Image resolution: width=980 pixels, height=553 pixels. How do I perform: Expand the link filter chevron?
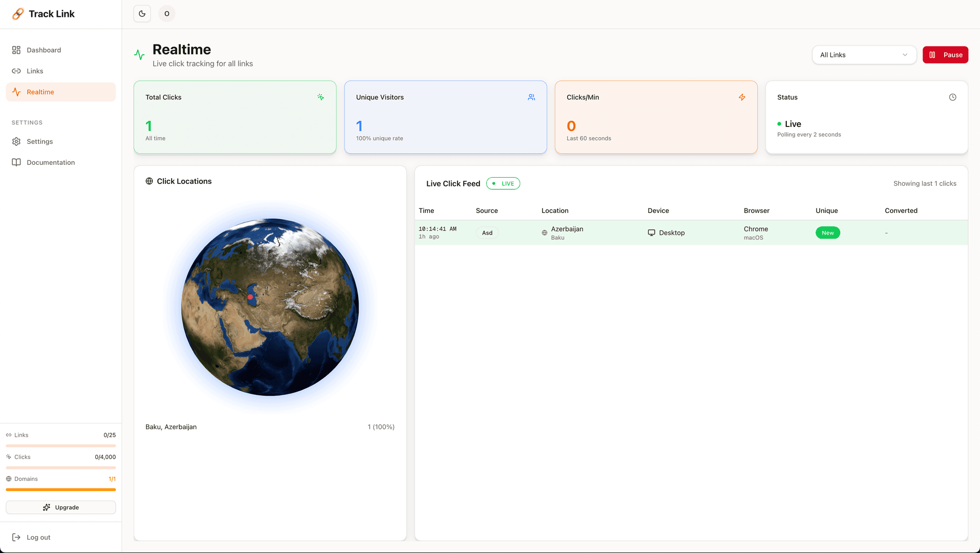905,55
